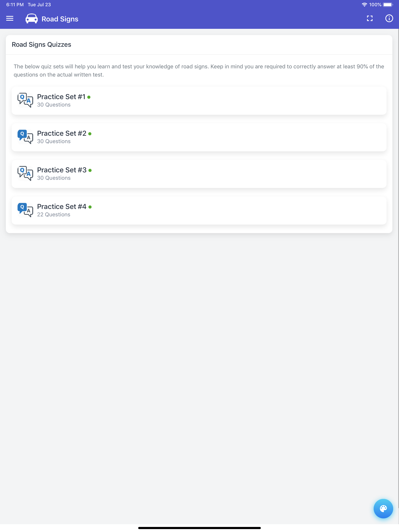This screenshot has height=532, width=399.
Task: Click the green dot next to Practice Set #1
Action: (90, 97)
